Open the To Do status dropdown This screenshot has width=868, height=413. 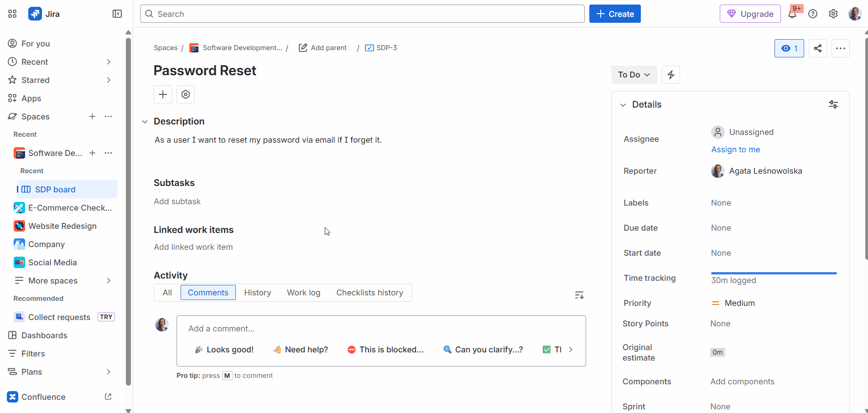point(634,75)
